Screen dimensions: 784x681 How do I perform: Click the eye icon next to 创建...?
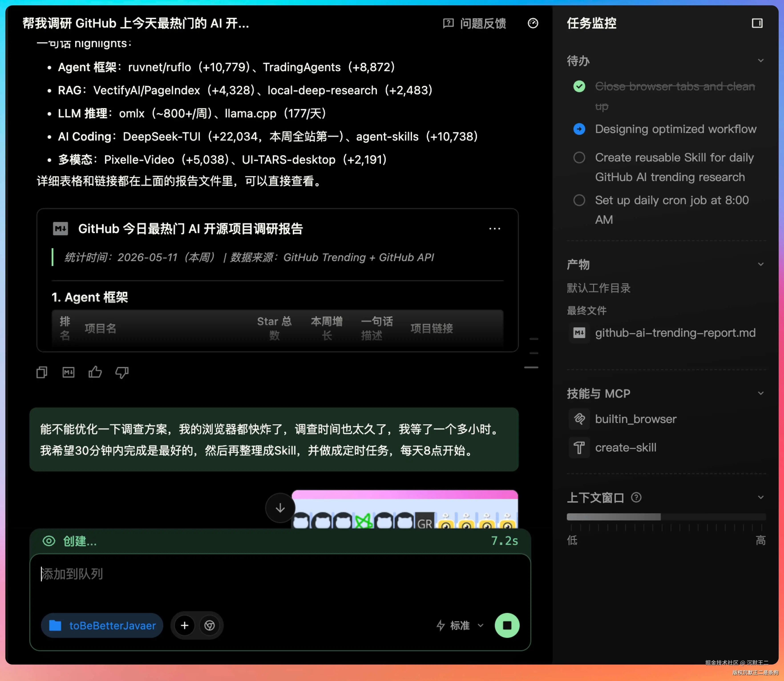coord(49,541)
